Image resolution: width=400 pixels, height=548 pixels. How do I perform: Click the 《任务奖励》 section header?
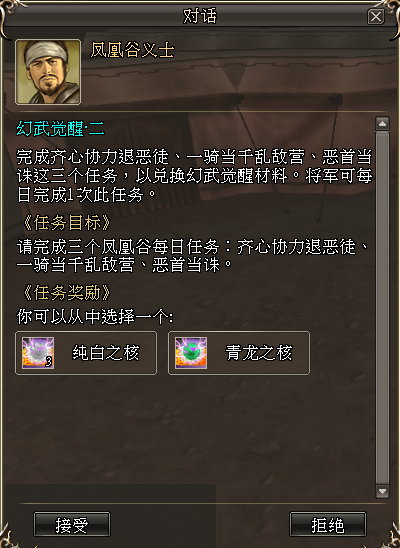pos(66,293)
